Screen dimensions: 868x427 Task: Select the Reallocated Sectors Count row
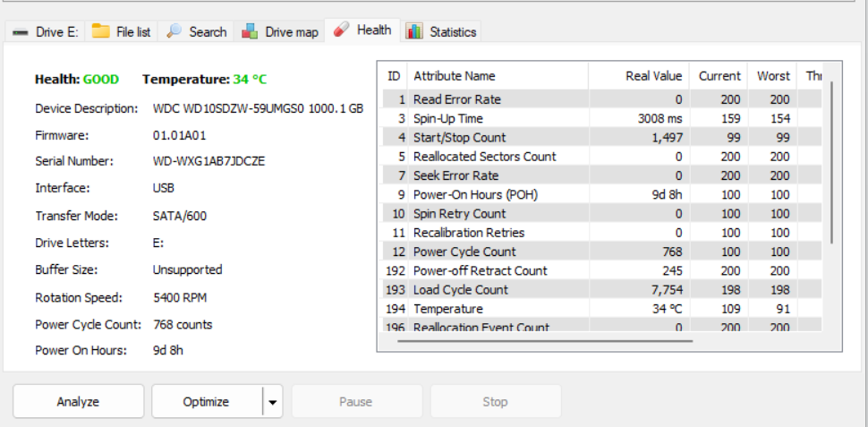484,157
